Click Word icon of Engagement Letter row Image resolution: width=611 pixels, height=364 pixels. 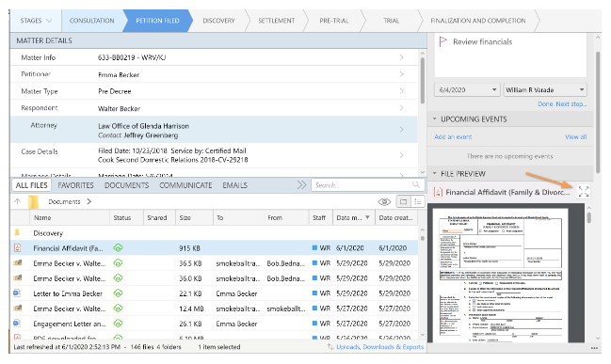(17, 324)
